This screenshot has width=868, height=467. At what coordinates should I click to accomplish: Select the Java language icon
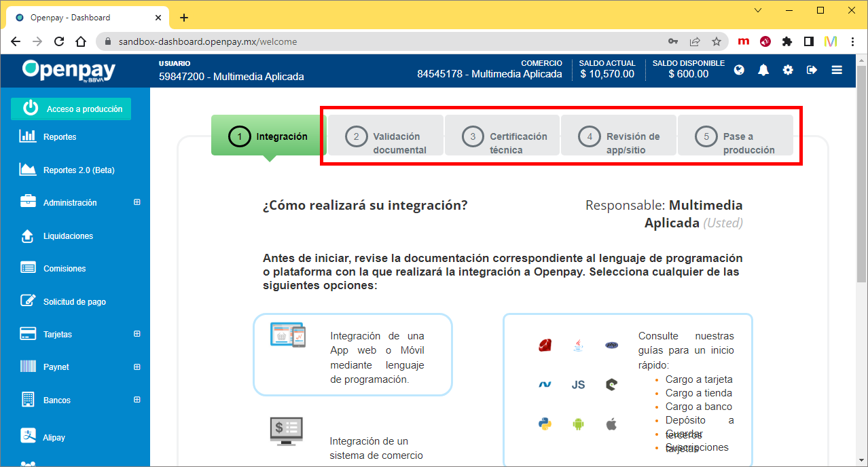[578, 345]
